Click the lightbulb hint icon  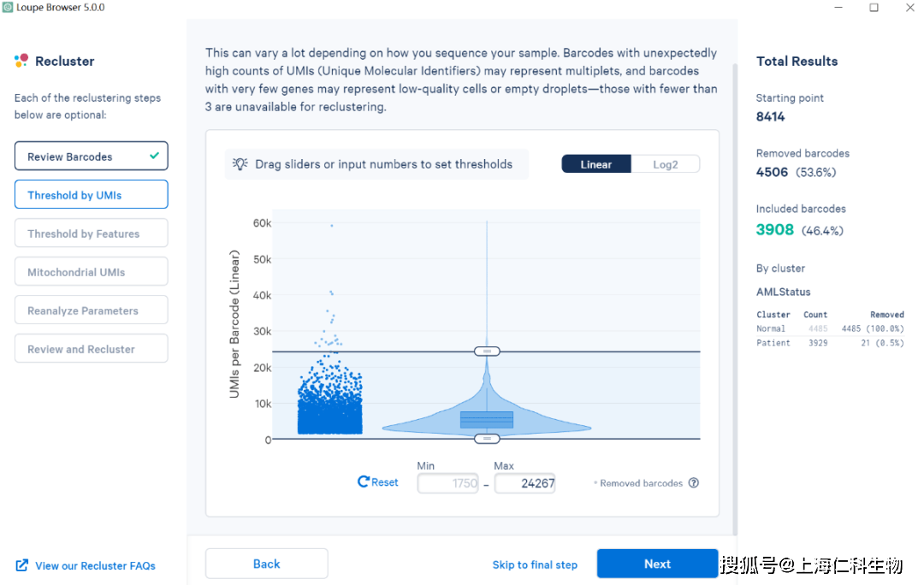pyautogui.click(x=240, y=164)
